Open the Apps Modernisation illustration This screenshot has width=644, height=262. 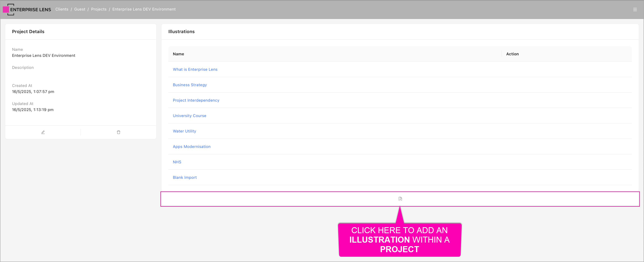pyautogui.click(x=191, y=146)
